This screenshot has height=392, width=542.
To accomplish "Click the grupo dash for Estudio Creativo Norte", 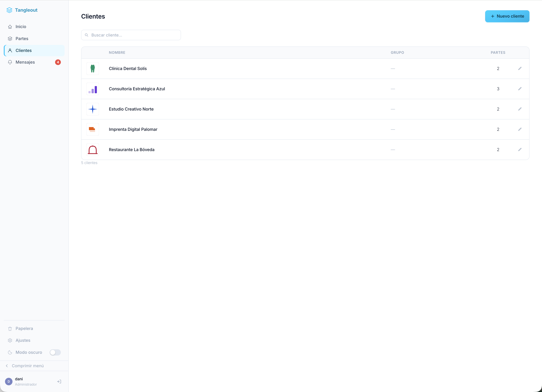I will (x=393, y=109).
